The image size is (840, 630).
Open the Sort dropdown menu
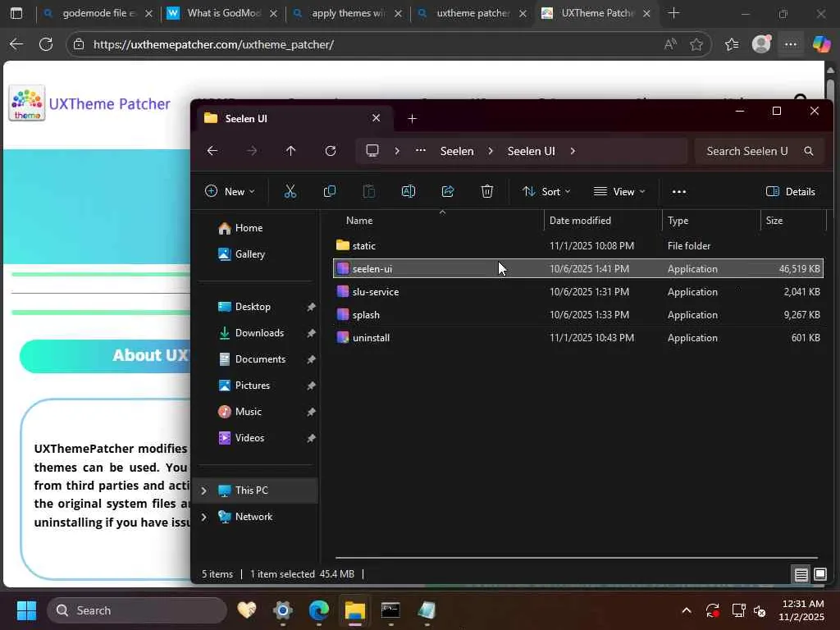tap(546, 191)
